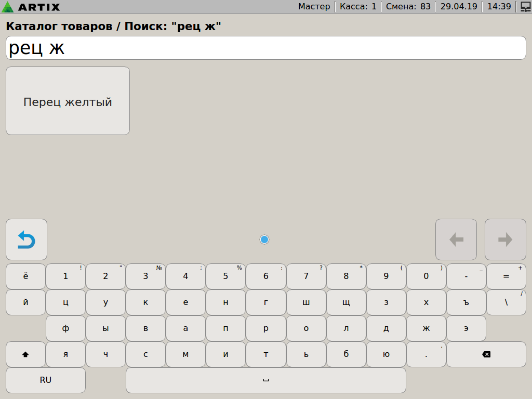Click the blue back arrow button

[26, 240]
